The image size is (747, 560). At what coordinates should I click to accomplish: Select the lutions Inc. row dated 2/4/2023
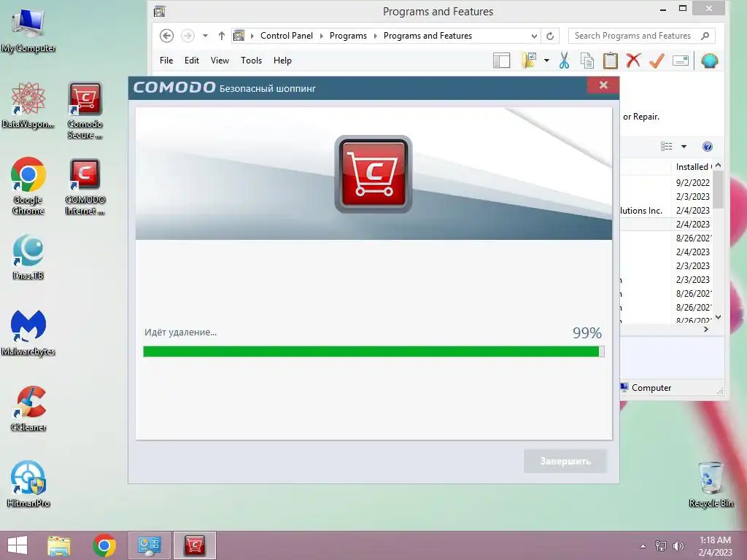667,210
